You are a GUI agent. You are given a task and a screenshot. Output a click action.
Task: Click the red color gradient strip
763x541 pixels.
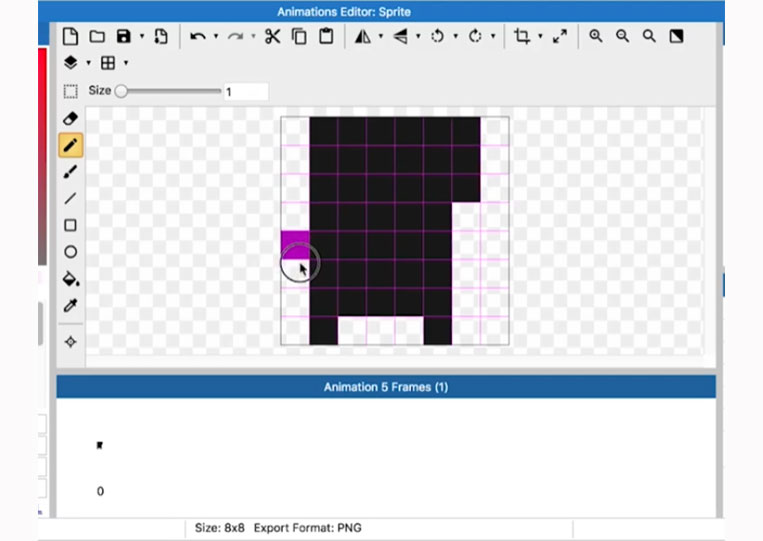pos(42,156)
